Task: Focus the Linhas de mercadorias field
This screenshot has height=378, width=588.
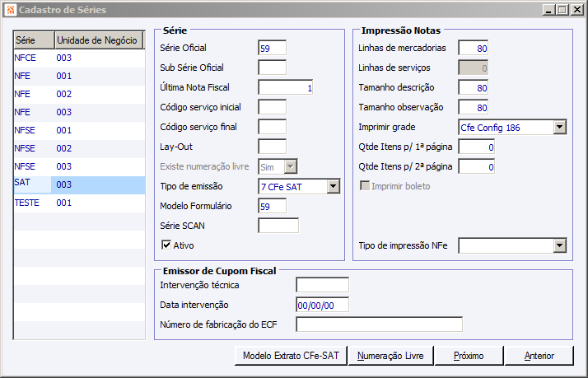Action: tap(473, 48)
